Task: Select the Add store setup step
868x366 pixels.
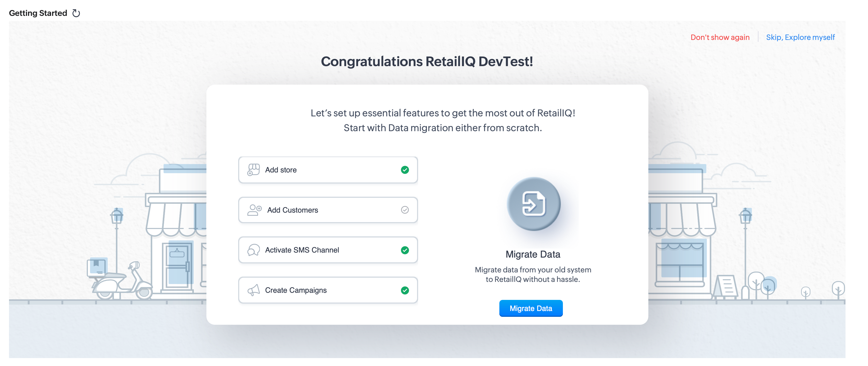Action: (328, 170)
